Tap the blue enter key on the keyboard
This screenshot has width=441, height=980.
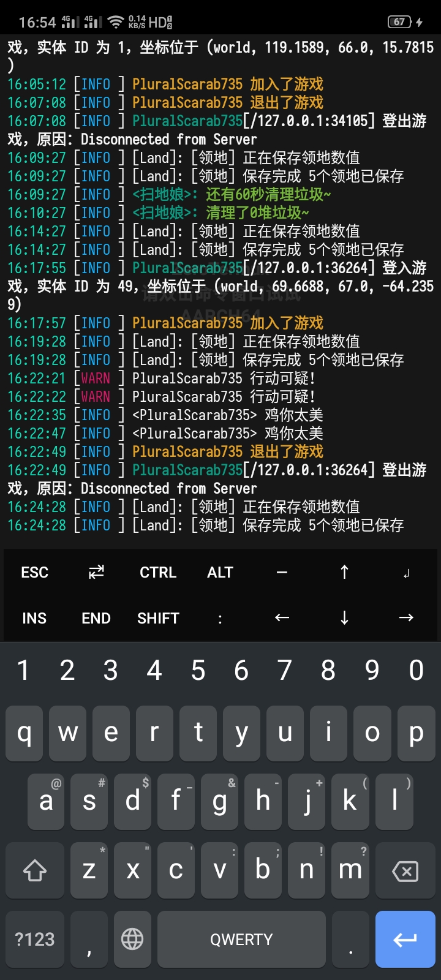405,939
